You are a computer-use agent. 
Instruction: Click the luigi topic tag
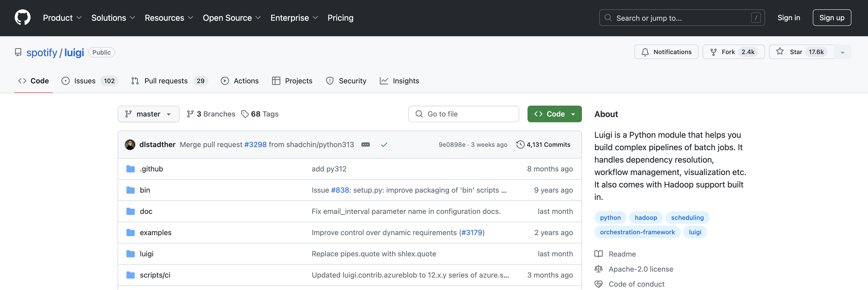tap(695, 233)
